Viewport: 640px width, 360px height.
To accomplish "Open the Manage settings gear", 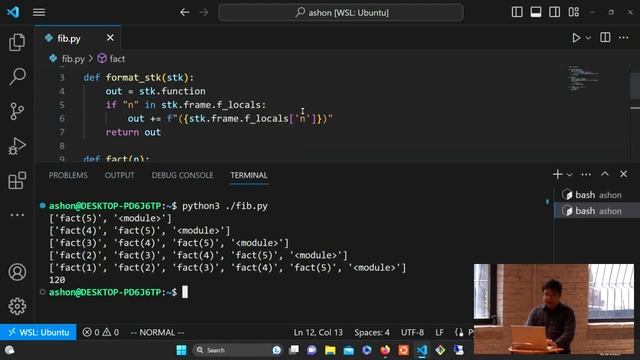I will [17, 306].
